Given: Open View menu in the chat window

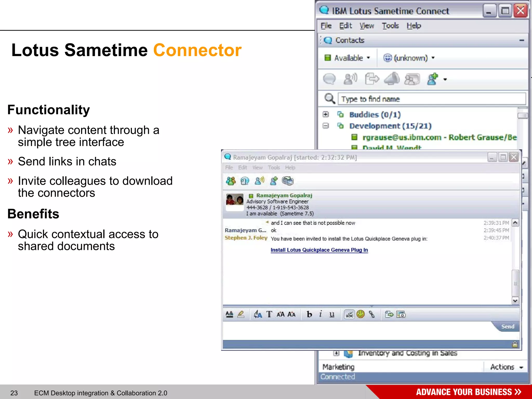Looking at the screenshot, I should (x=257, y=168).
